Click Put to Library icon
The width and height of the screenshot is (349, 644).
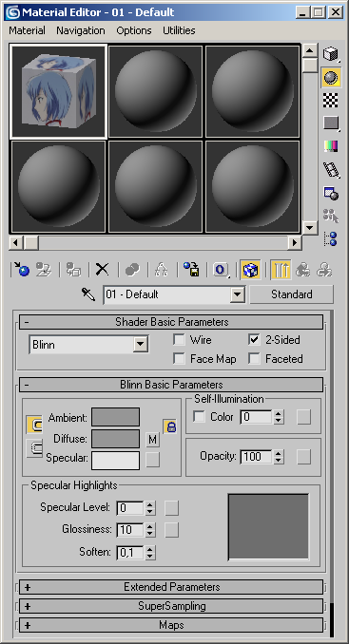191,270
